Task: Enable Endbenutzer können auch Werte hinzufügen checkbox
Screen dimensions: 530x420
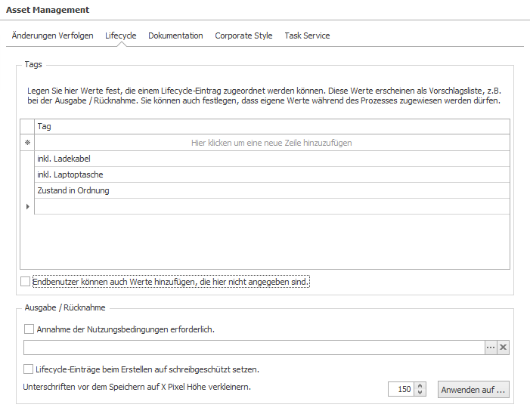Action: (x=26, y=282)
